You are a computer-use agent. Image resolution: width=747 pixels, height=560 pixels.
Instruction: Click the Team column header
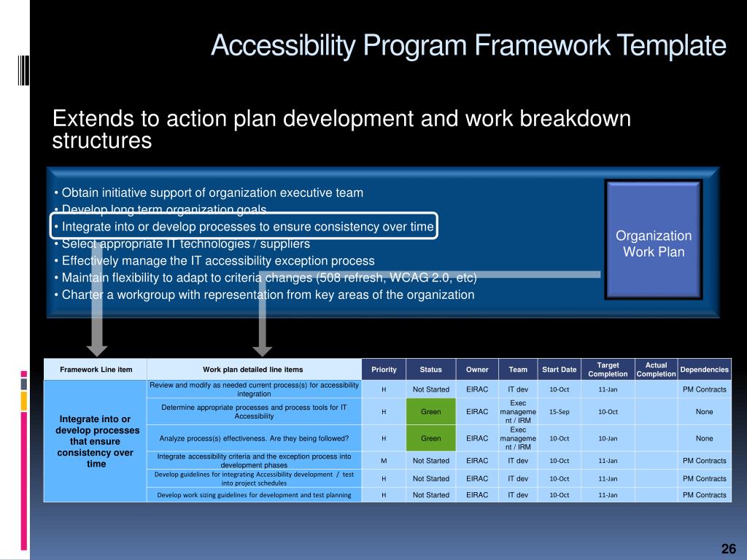click(x=518, y=370)
